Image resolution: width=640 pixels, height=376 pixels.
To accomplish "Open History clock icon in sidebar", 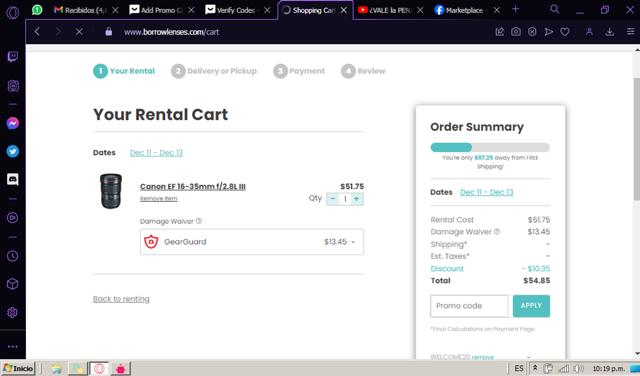I will point(13,256).
